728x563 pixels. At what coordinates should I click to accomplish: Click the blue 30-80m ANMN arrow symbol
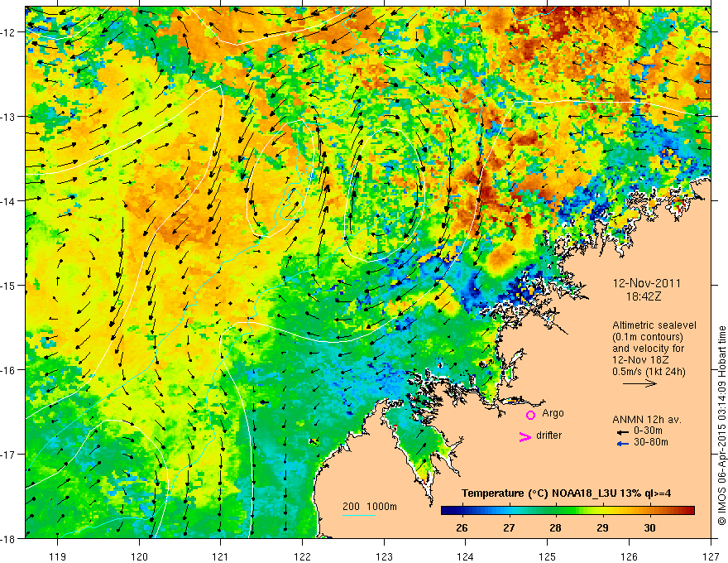click(x=622, y=444)
